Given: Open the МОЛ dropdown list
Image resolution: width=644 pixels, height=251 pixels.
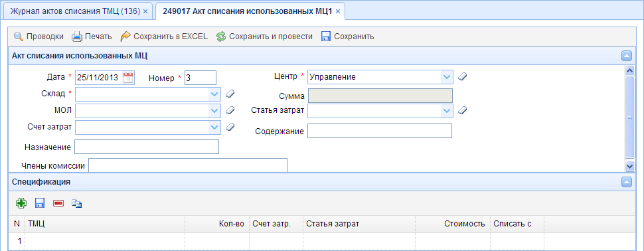Looking at the screenshot, I should (214, 110).
